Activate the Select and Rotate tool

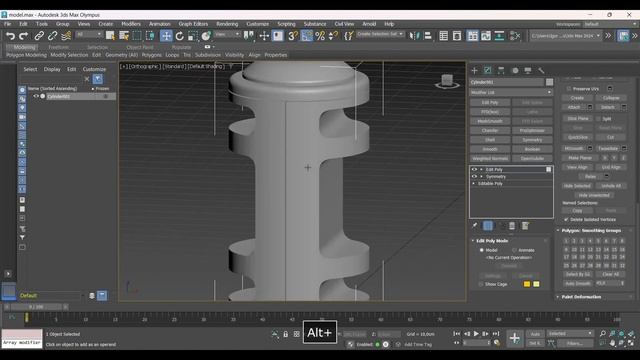180,36
